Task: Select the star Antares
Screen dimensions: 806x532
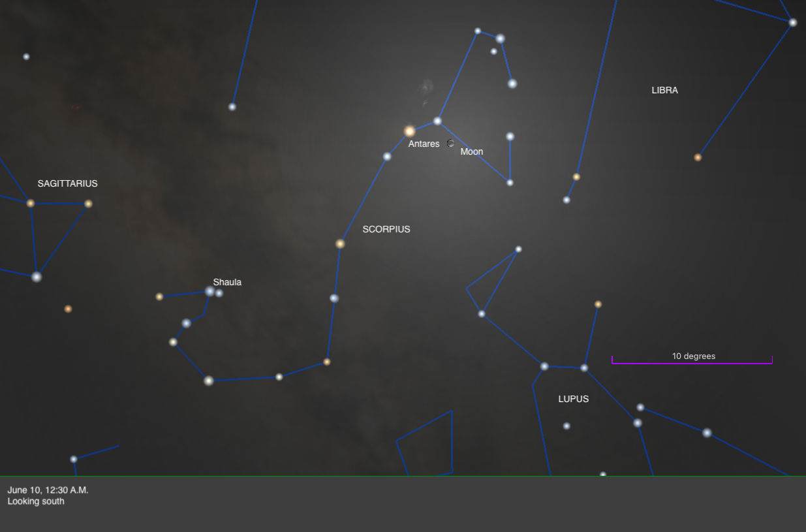Action: click(409, 130)
